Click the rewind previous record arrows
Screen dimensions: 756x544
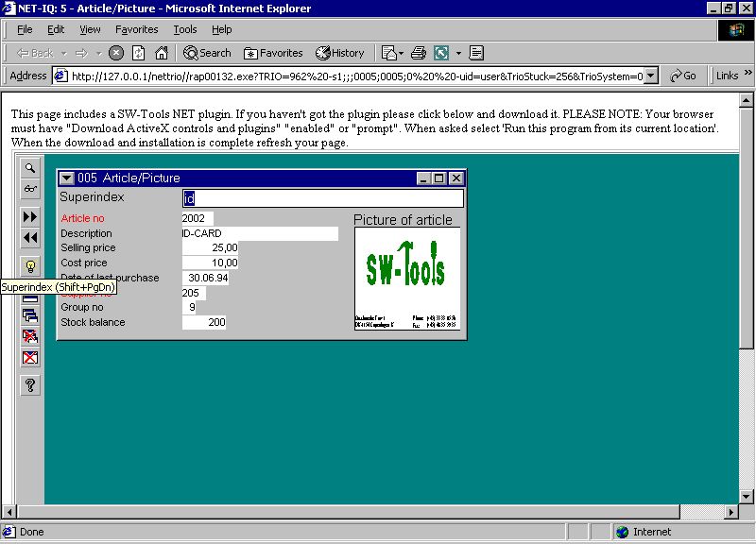pos(30,238)
